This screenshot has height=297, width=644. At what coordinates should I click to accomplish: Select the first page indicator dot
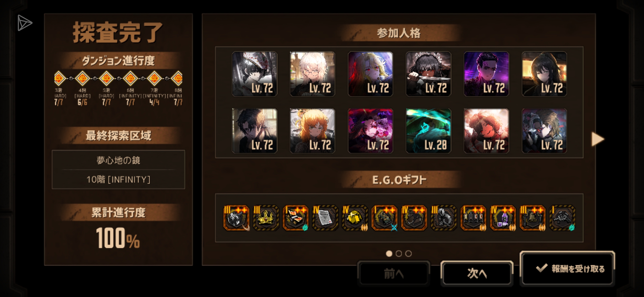coord(389,254)
